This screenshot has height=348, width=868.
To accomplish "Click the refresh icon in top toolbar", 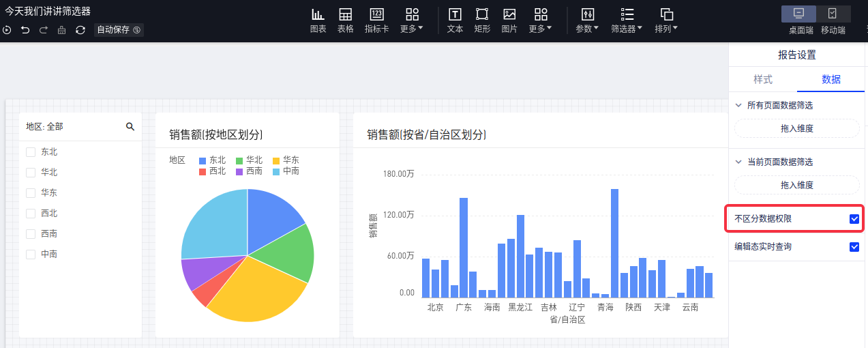I will coord(80,30).
